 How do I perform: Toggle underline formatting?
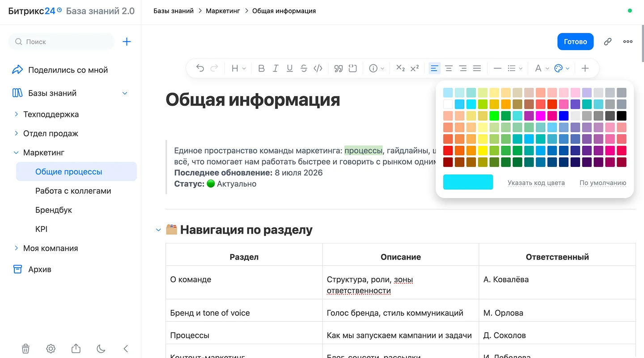tap(290, 68)
